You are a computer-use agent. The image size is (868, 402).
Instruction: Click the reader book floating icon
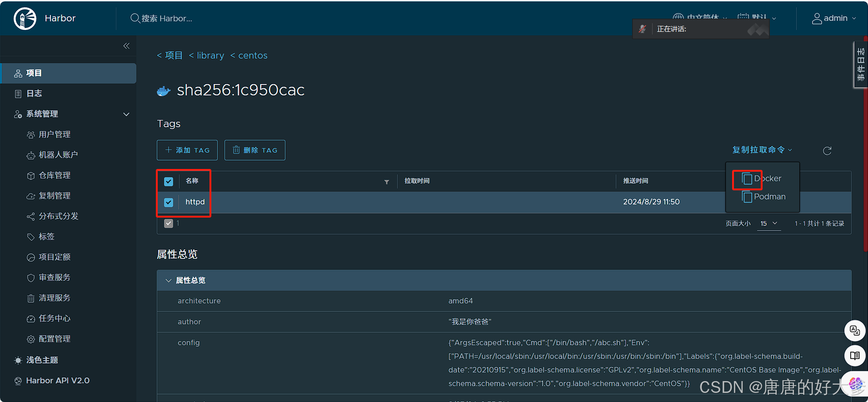(855, 356)
